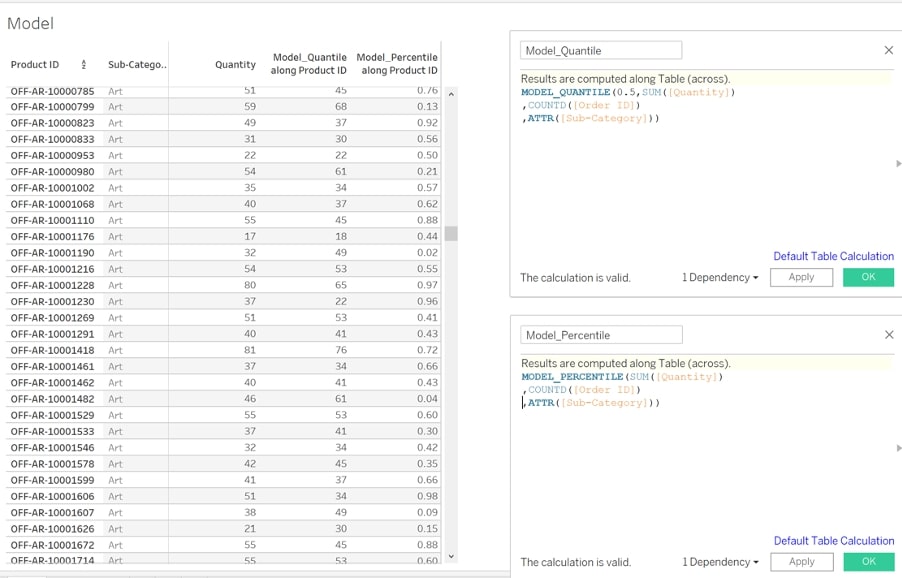Click the MODEL_QUANTILE function text in the formula
Screen dimensions: 902x578
[565, 92]
